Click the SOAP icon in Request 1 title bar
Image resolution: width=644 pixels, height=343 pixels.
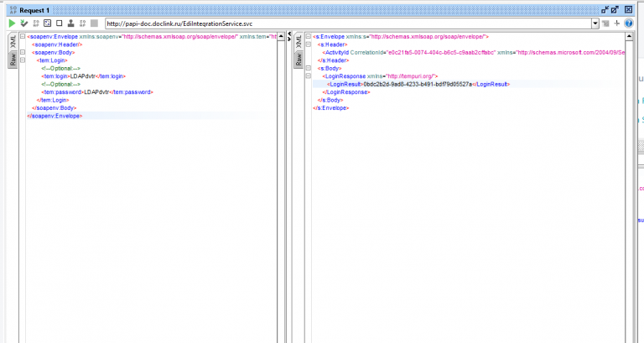13,10
